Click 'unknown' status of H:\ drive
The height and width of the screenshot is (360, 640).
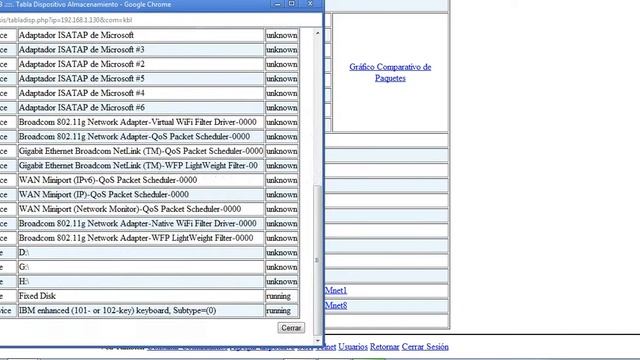pyautogui.click(x=282, y=282)
